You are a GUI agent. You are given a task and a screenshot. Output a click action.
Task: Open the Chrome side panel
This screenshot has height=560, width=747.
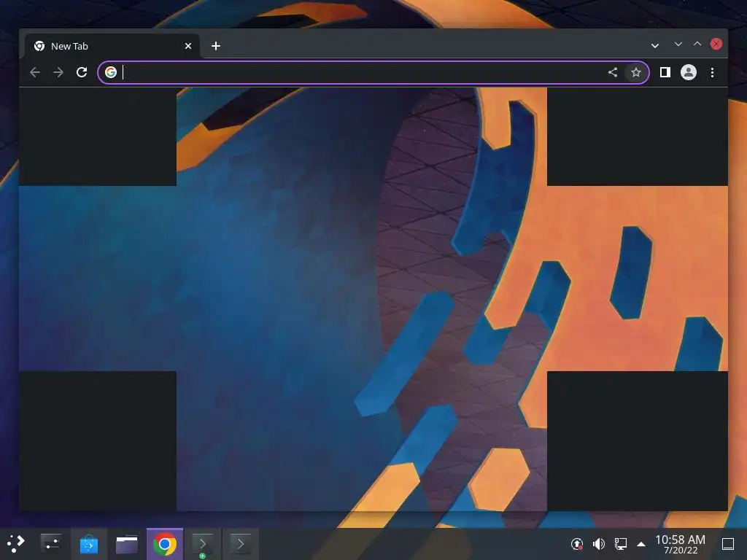click(x=665, y=72)
